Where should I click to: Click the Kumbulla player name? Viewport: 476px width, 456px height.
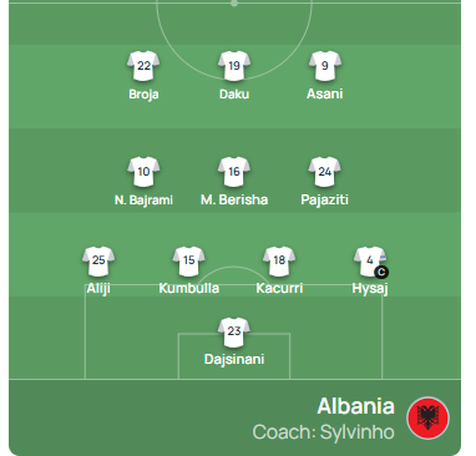click(189, 288)
